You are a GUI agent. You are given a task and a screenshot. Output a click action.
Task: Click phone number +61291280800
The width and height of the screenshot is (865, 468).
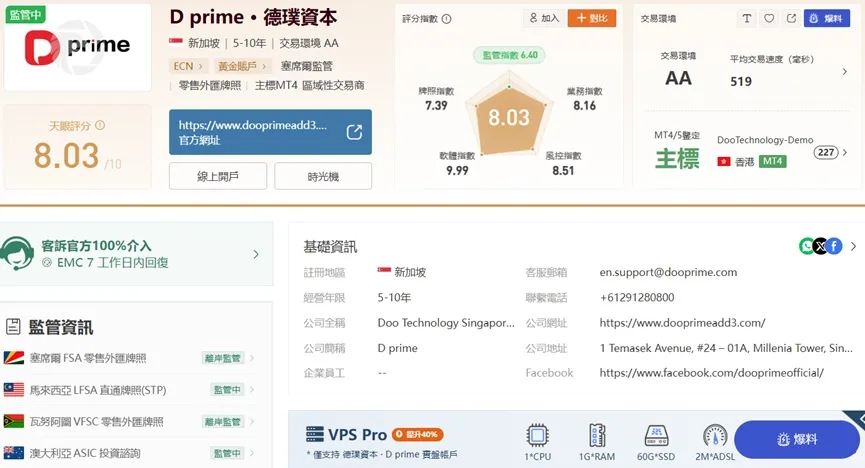(637, 297)
